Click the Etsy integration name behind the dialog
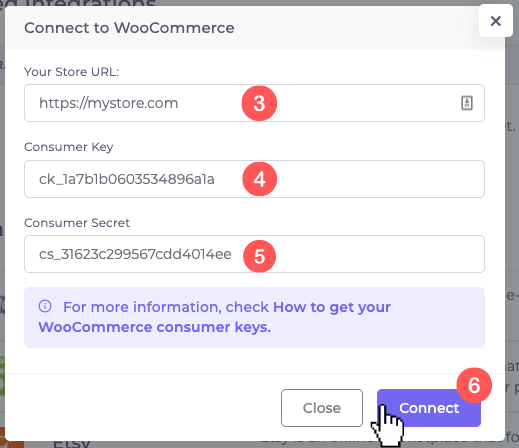 coord(71,444)
